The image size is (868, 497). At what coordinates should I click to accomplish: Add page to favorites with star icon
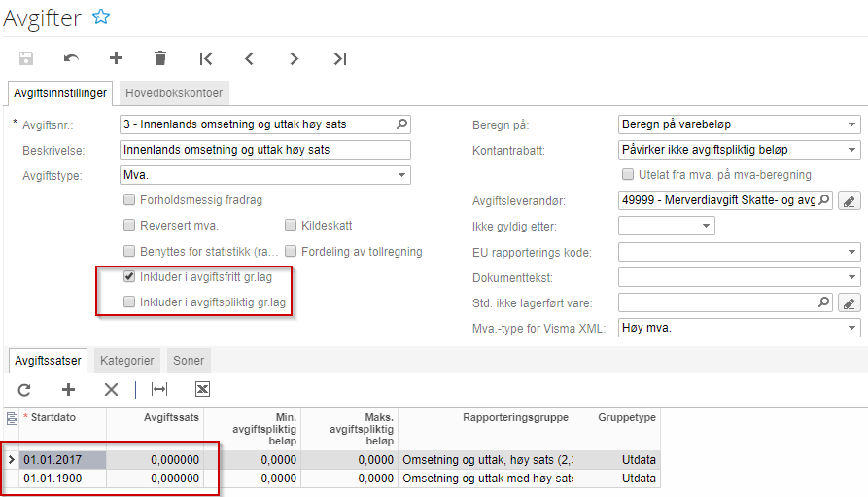pos(101,17)
